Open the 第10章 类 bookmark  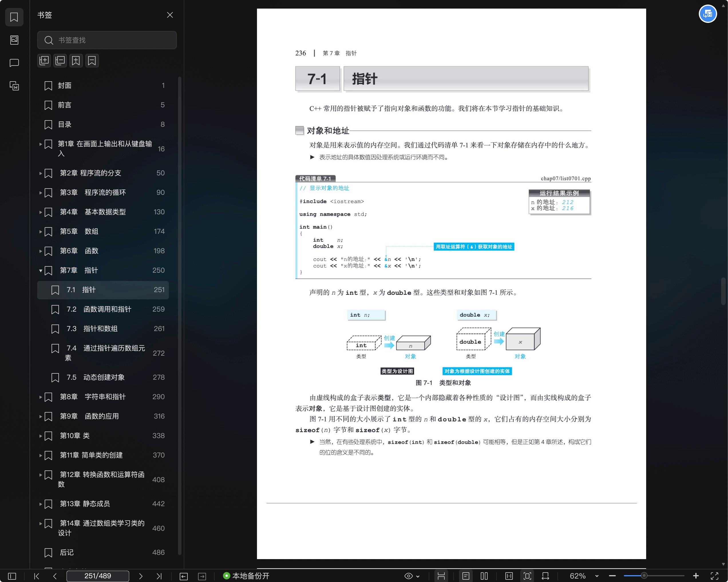103,436
